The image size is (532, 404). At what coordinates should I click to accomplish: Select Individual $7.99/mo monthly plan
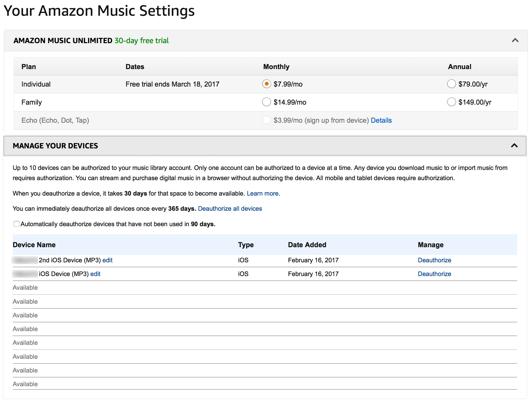[x=266, y=84]
